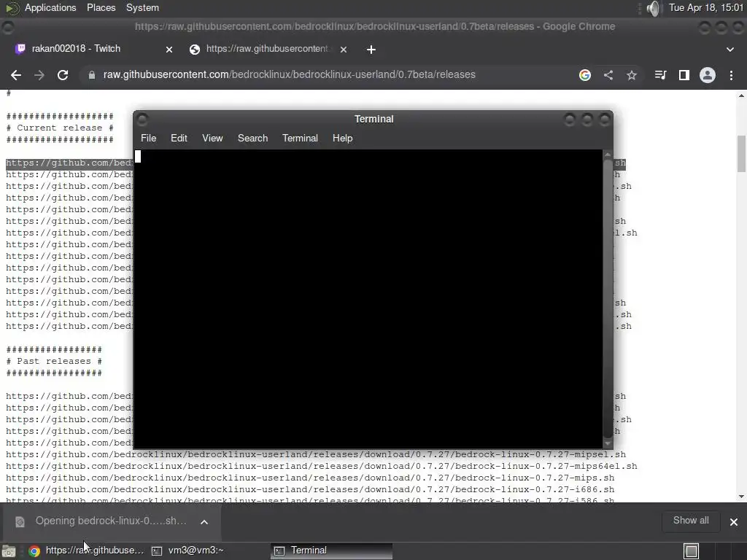Open Chrome's three-dot menu
Image resolution: width=747 pixels, height=560 pixels.
click(731, 75)
